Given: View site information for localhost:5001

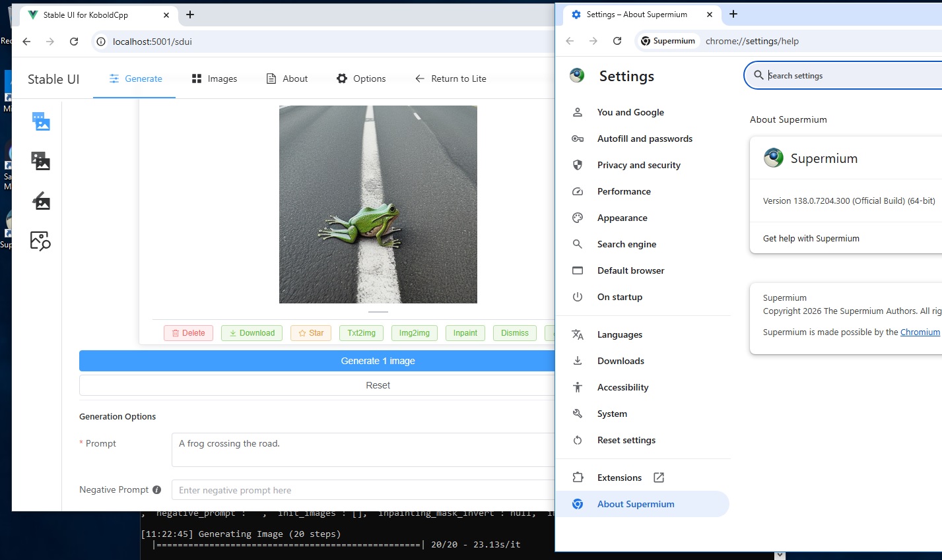Looking at the screenshot, I should [x=101, y=42].
